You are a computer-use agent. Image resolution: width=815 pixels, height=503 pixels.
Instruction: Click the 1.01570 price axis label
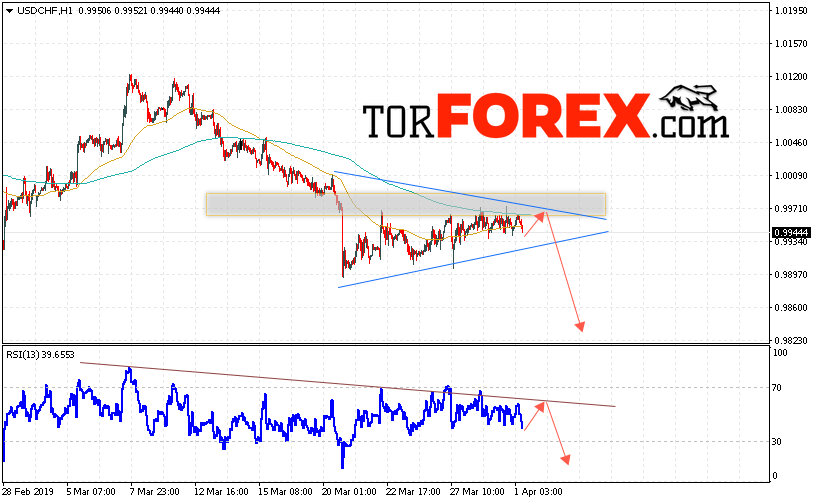791,44
